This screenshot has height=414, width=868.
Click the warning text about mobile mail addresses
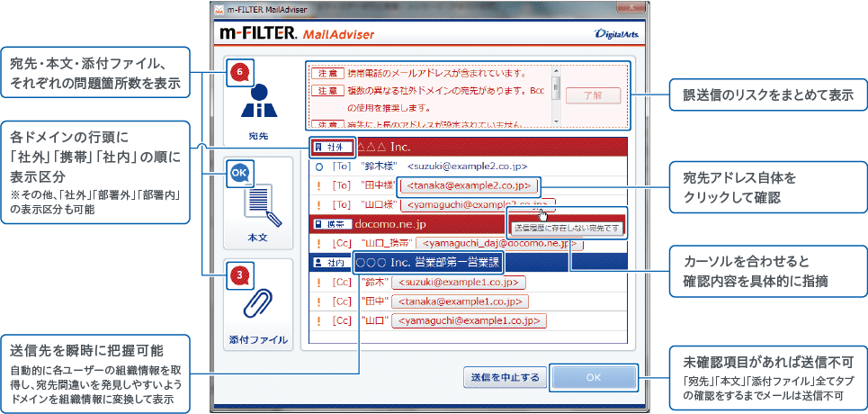pos(437,73)
